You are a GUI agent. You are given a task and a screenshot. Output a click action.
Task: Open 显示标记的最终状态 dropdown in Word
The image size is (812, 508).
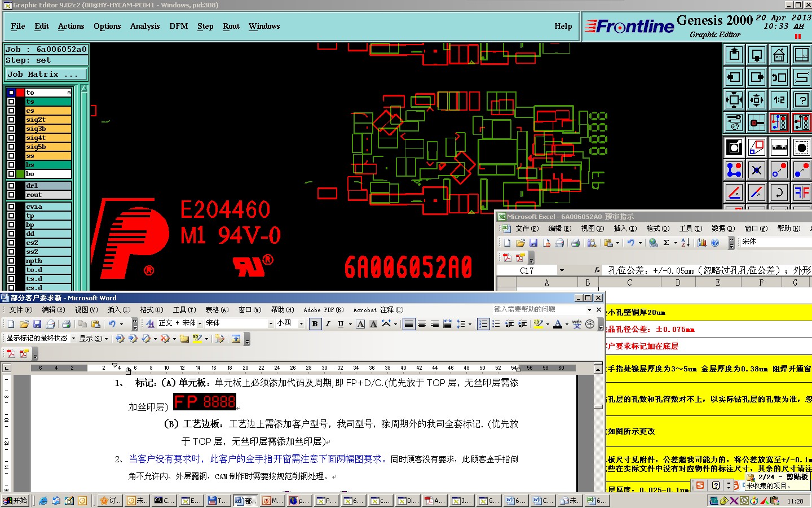click(73, 338)
